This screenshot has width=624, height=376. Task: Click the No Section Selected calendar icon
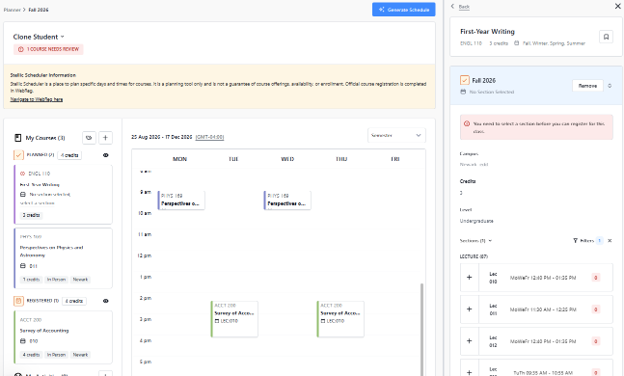(x=463, y=92)
